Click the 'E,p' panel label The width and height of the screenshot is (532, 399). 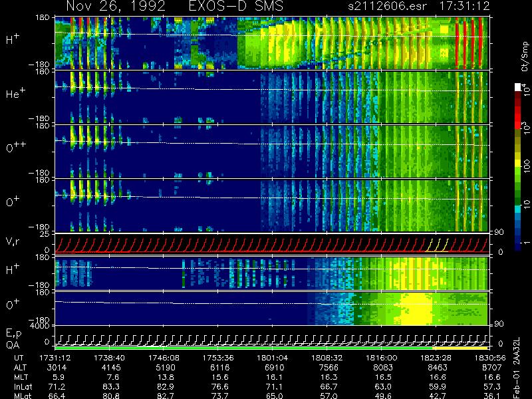(13, 334)
